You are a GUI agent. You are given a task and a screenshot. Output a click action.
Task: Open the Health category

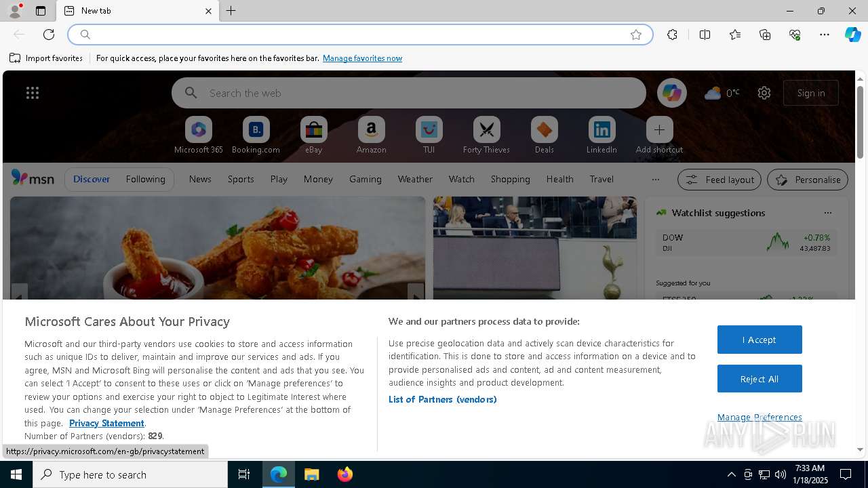[559, 179]
